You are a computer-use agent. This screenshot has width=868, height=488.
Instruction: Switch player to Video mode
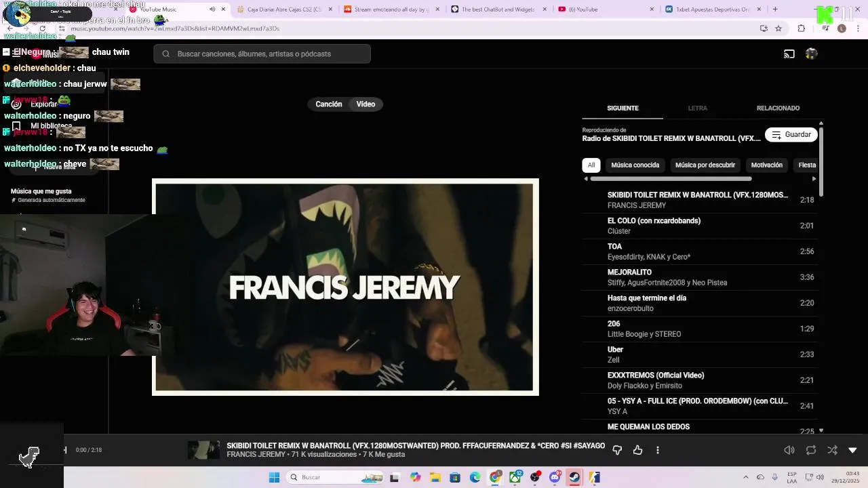coord(366,104)
